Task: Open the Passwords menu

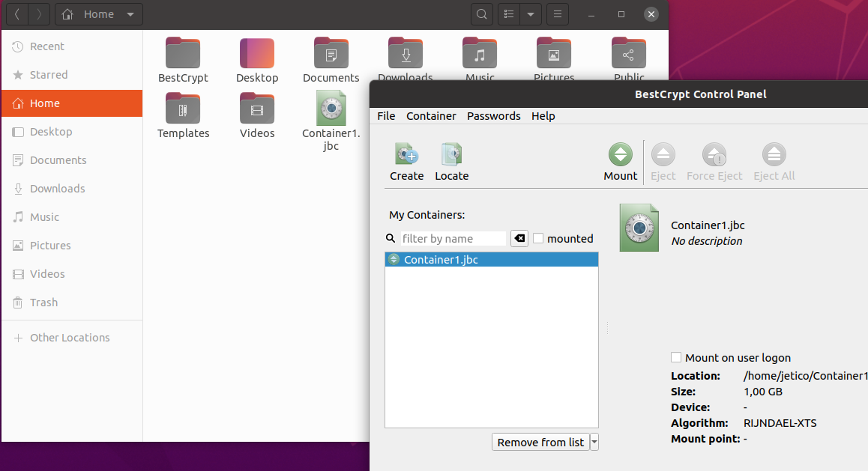Action: pos(493,116)
